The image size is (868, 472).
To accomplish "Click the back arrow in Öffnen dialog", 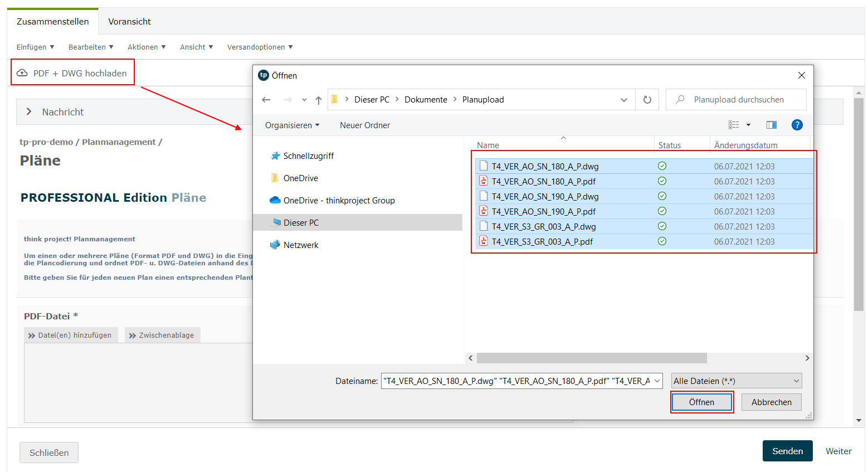I will coord(266,100).
